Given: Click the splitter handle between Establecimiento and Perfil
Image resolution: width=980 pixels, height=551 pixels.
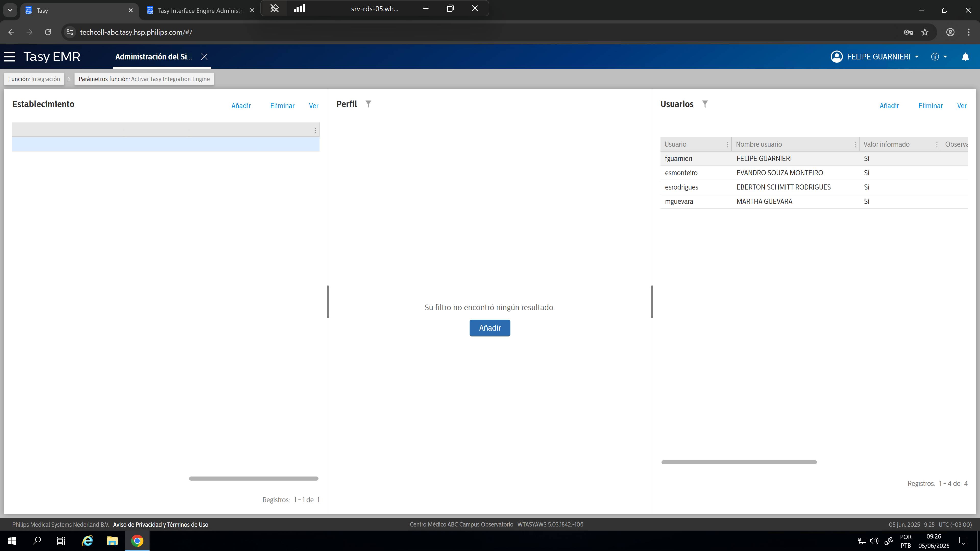Looking at the screenshot, I should tap(327, 302).
